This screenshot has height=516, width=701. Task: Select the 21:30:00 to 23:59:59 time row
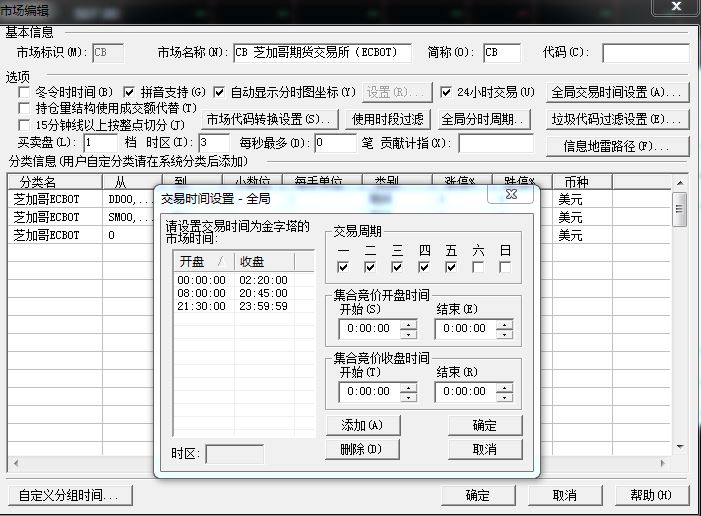pos(232,306)
